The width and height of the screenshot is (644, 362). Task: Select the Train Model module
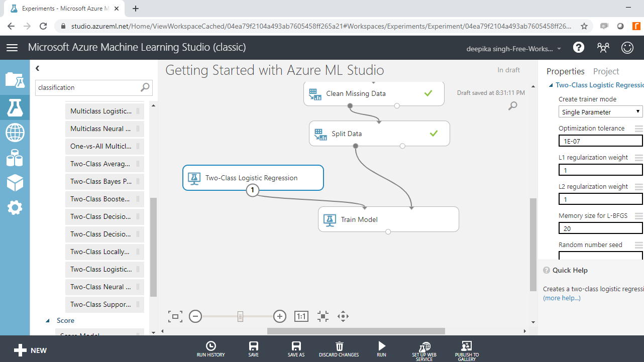tap(388, 219)
